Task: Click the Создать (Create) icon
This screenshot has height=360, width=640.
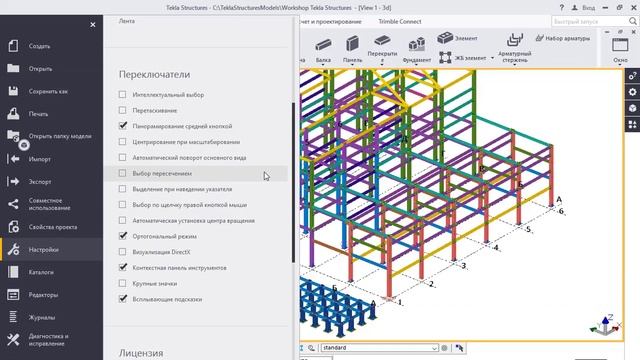Action: [13, 46]
